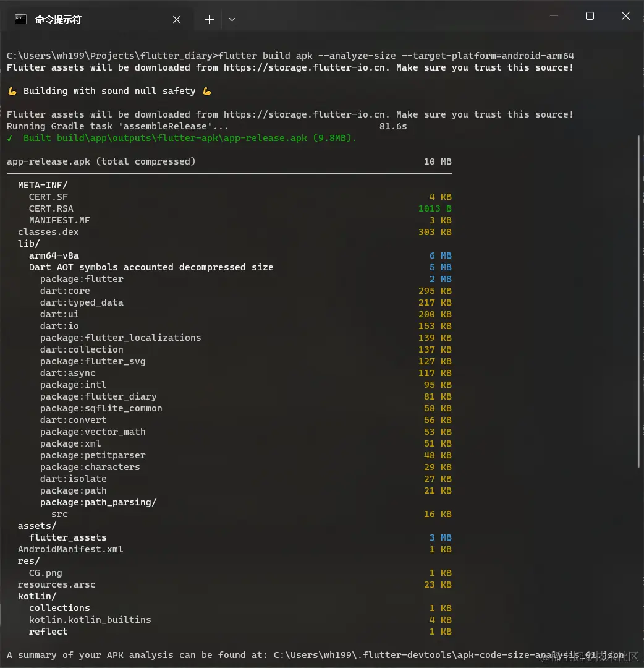Click the package:vector_math row

click(x=245, y=432)
